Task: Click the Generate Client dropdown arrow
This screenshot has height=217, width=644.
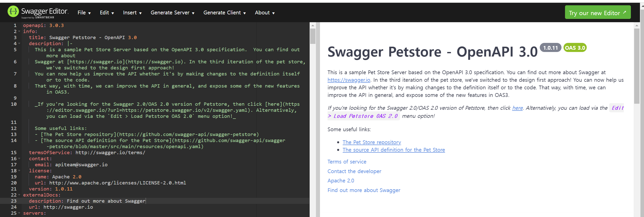Action: click(x=244, y=13)
